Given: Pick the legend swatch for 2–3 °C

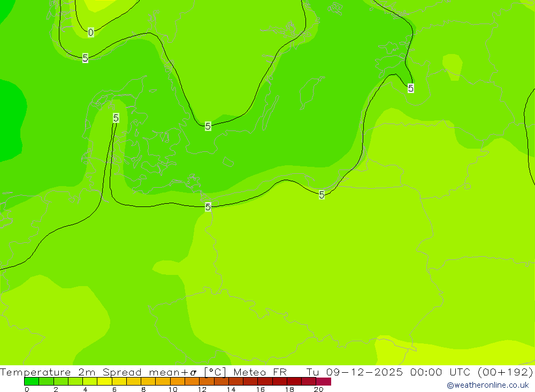Looking at the screenshot, I should coord(61,381).
